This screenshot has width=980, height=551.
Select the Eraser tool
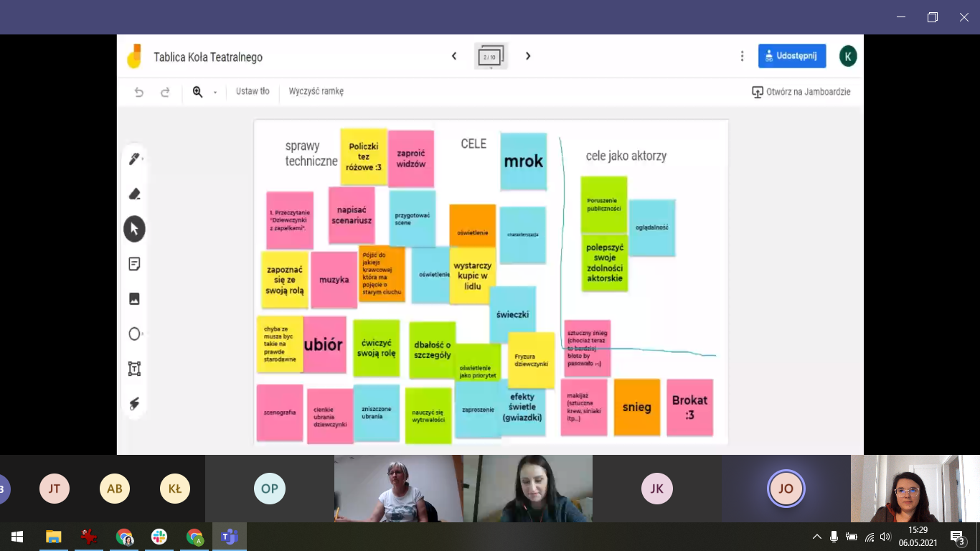click(134, 194)
